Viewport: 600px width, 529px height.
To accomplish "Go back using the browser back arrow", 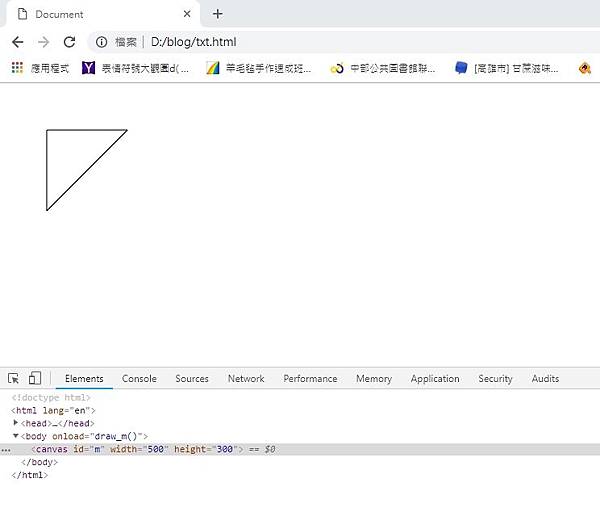I will (18, 42).
